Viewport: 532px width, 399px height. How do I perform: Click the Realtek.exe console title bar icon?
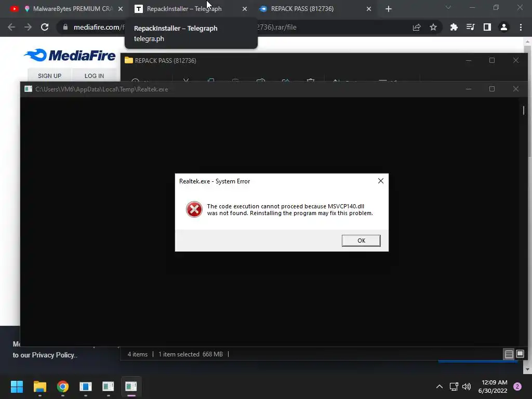(x=28, y=89)
